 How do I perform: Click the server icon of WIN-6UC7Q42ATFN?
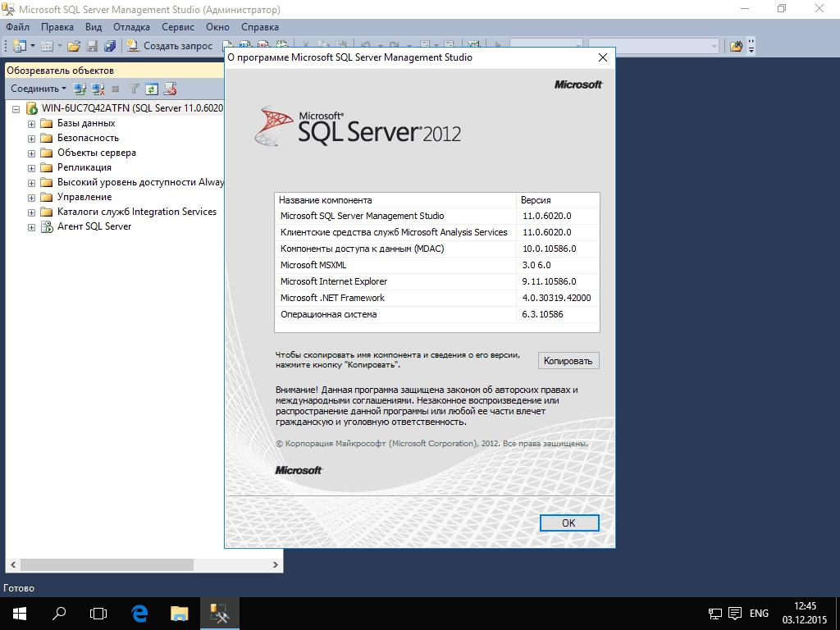click(32, 108)
